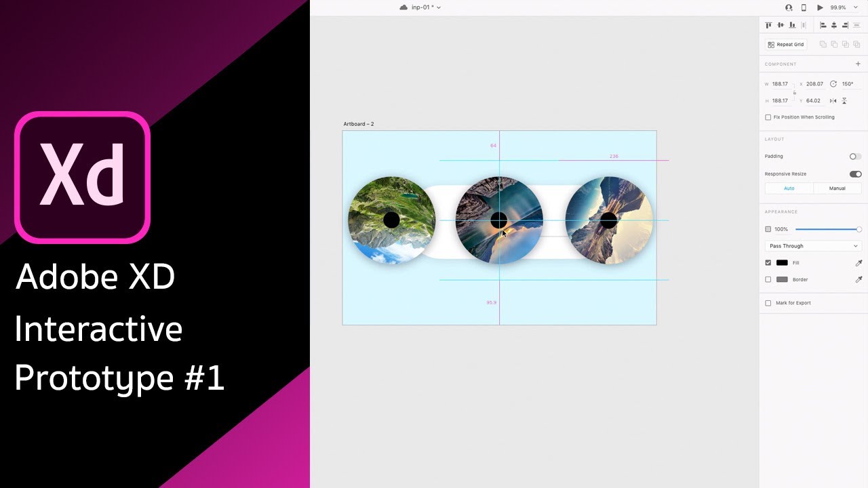Add a new component with plus
This screenshot has width=868, height=488.
coord(858,64)
